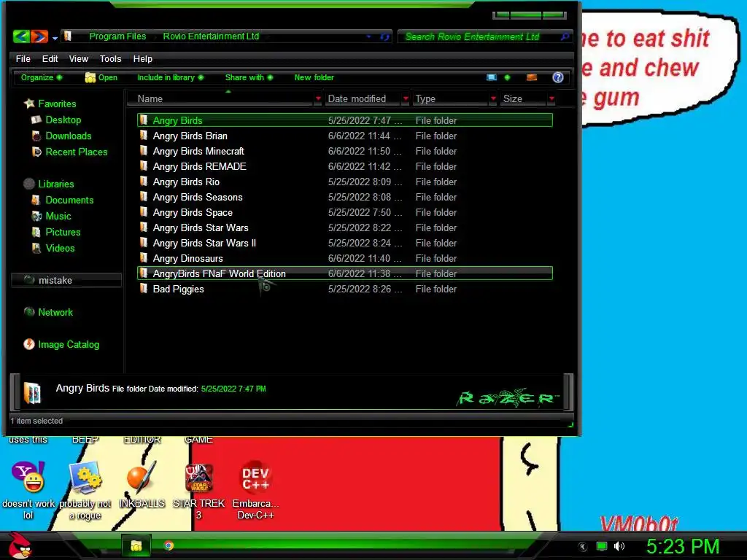747x560 pixels.
Task: Select Image Catalog in the navigation pane
Action: (x=61, y=344)
